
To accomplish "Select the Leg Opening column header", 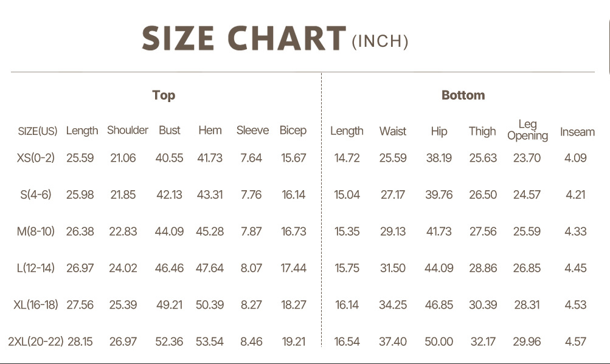I will pyautogui.click(x=527, y=130).
